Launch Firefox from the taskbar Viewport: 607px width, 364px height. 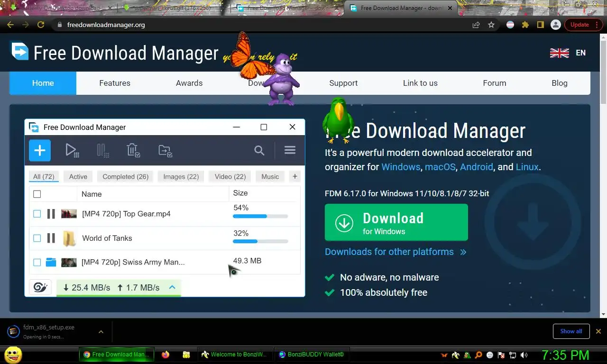click(165, 355)
